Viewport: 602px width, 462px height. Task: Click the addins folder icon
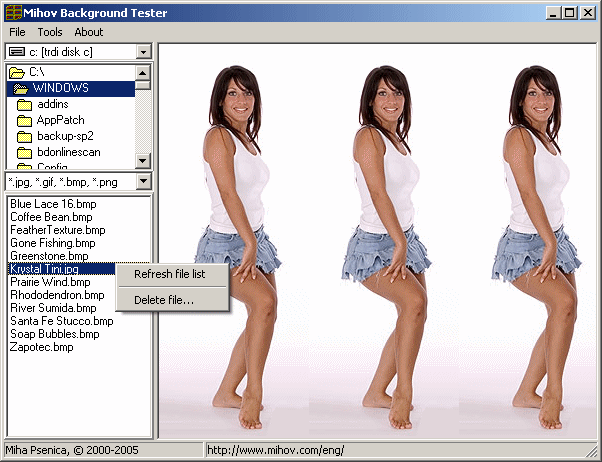point(25,104)
